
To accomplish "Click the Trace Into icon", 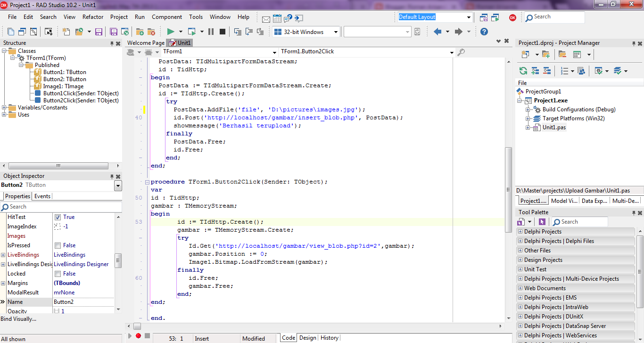I will (x=238, y=31).
